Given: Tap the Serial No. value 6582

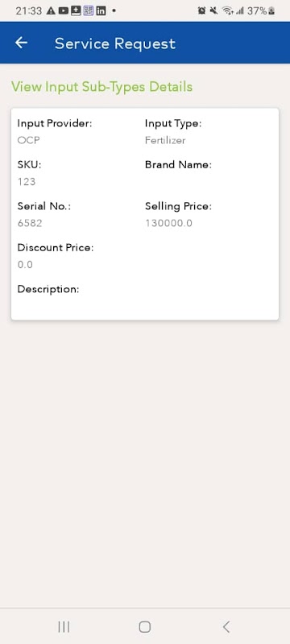Looking at the screenshot, I should pyautogui.click(x=30, y=224).
